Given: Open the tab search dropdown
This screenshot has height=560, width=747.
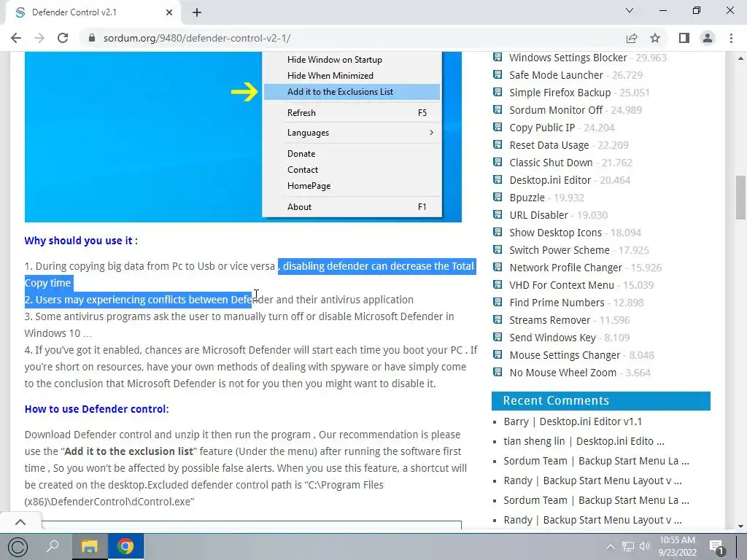Looking at the screenshot, I should click(630, 10).
